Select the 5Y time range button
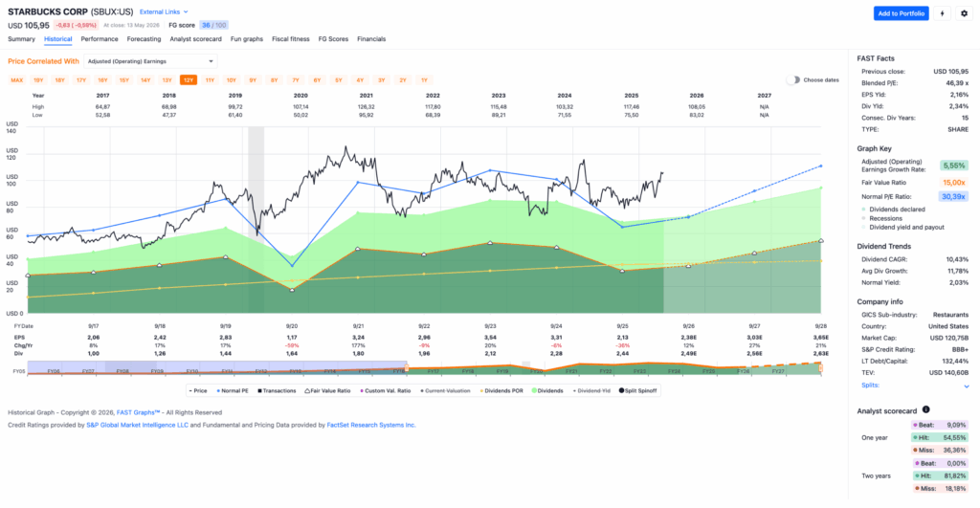The image size is (980, 508). 338,80
